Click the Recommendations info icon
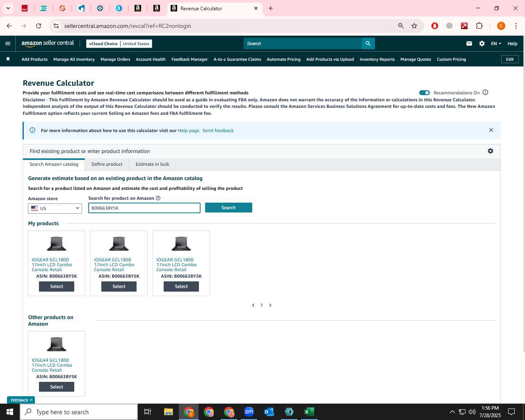This screenshot has width=525, height=420. click(485, 92)
